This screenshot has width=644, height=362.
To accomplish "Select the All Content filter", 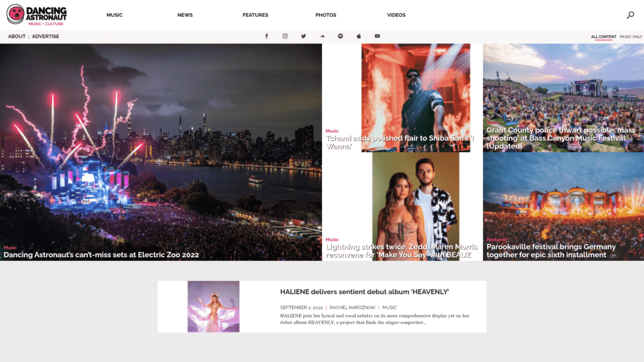I will [x=603, y=37].
